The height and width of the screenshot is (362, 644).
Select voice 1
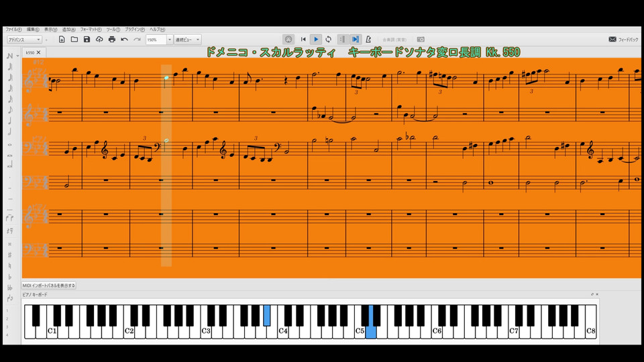pyautogui.click(x=7, y=310)
